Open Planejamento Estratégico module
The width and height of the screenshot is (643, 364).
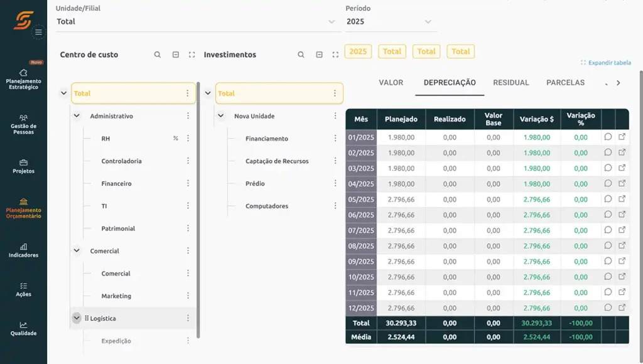(23, 80)
